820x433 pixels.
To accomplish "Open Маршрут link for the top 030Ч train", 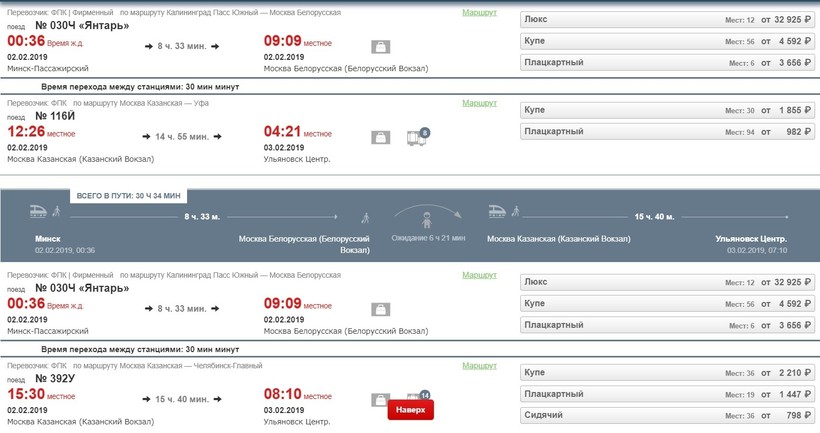I will click(x=478, y=13).
